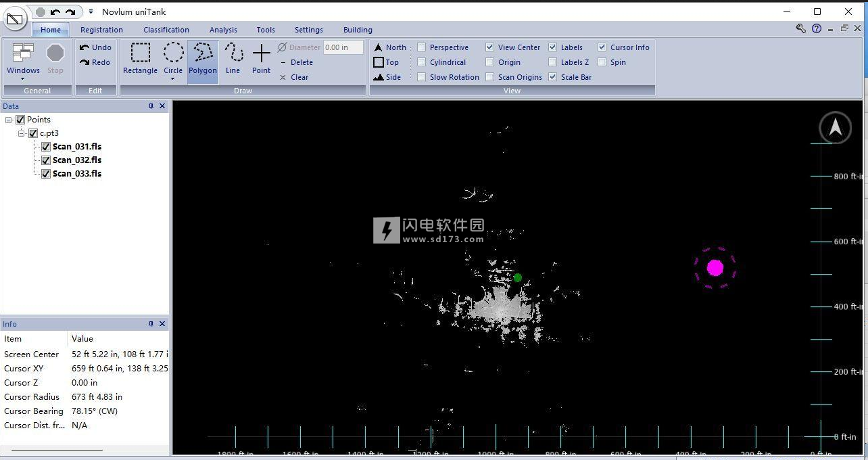Click Undo arrow in quick access toolbar

tap(55, 12)
